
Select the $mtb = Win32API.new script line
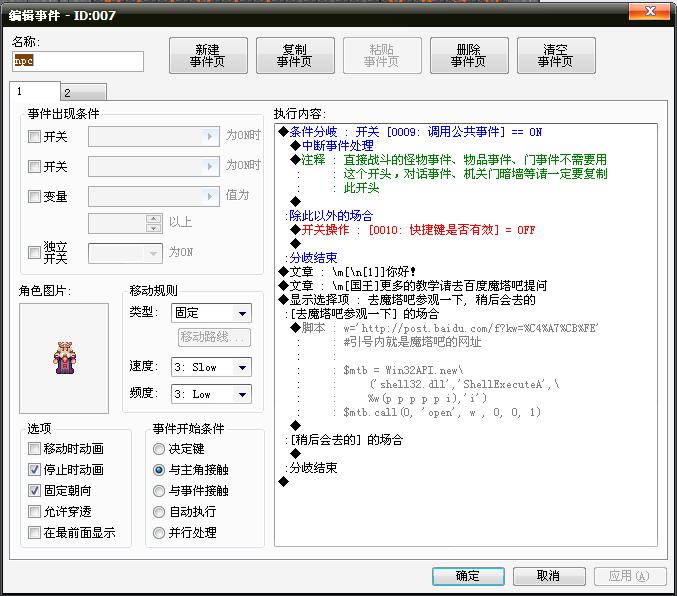[x=403, y=371]
